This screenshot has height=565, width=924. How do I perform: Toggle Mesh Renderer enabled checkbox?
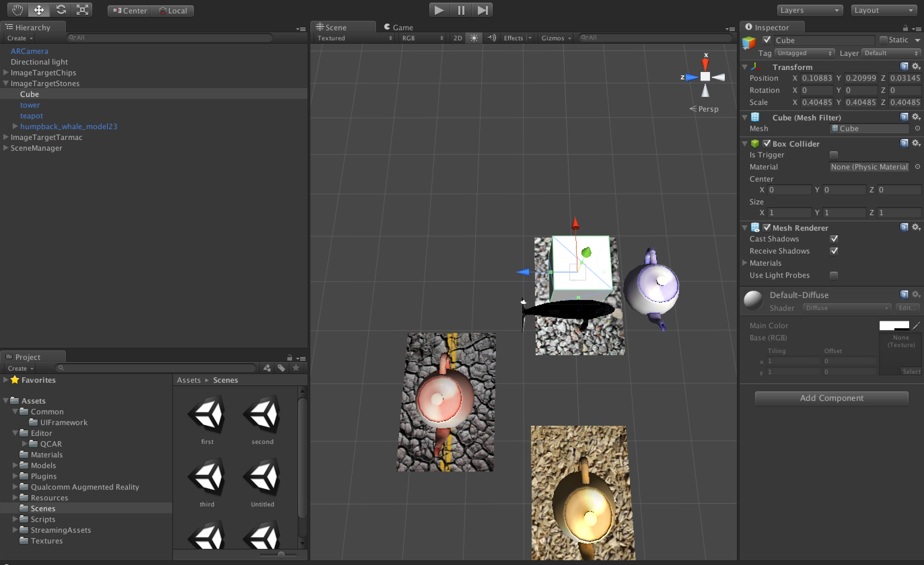click(x=767, y=227)
